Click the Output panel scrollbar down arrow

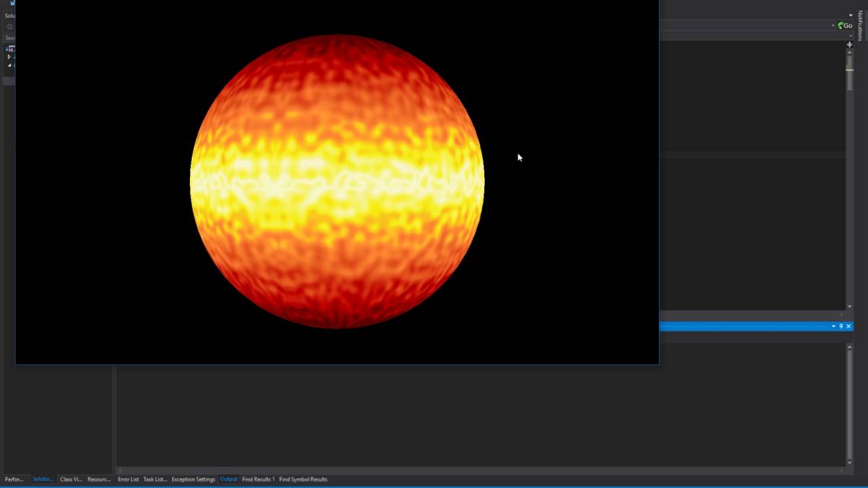coord(849,463)
